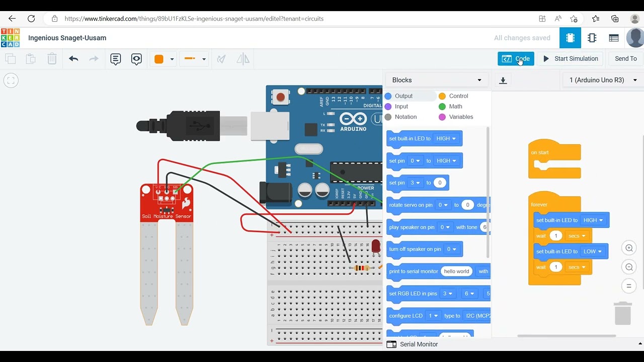Open the user profile avatar

click(635, 38)
